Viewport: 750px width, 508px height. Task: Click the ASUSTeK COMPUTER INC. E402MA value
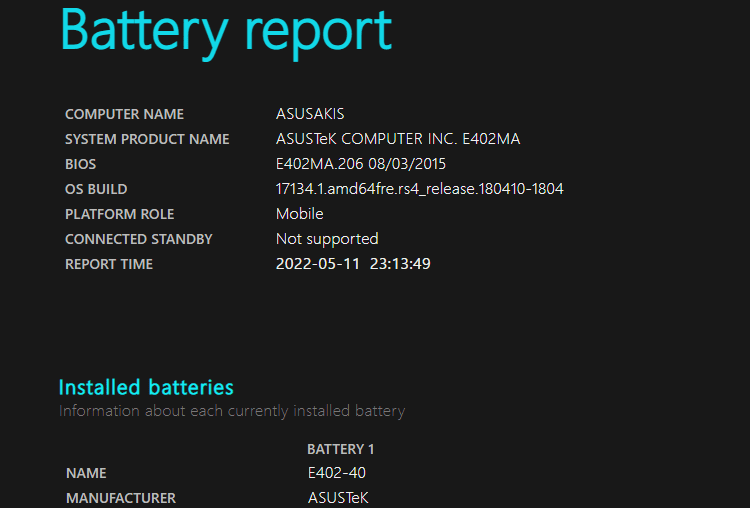[x=398, y=139]
